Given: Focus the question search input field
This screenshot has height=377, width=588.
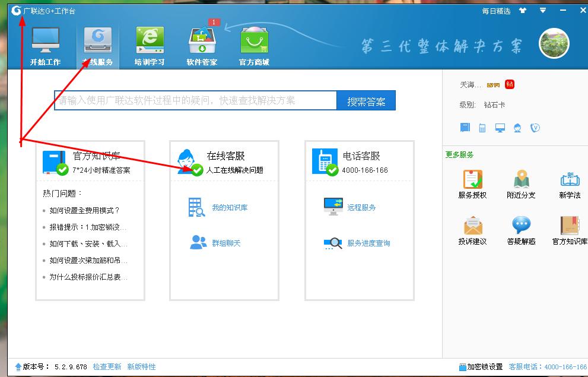Looking at the screenshot, I should tap(195, 100).
